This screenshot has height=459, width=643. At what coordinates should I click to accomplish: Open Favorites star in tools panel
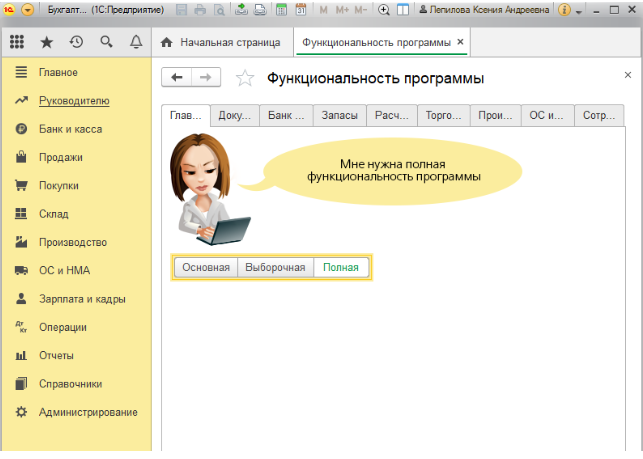pos(47,42)
